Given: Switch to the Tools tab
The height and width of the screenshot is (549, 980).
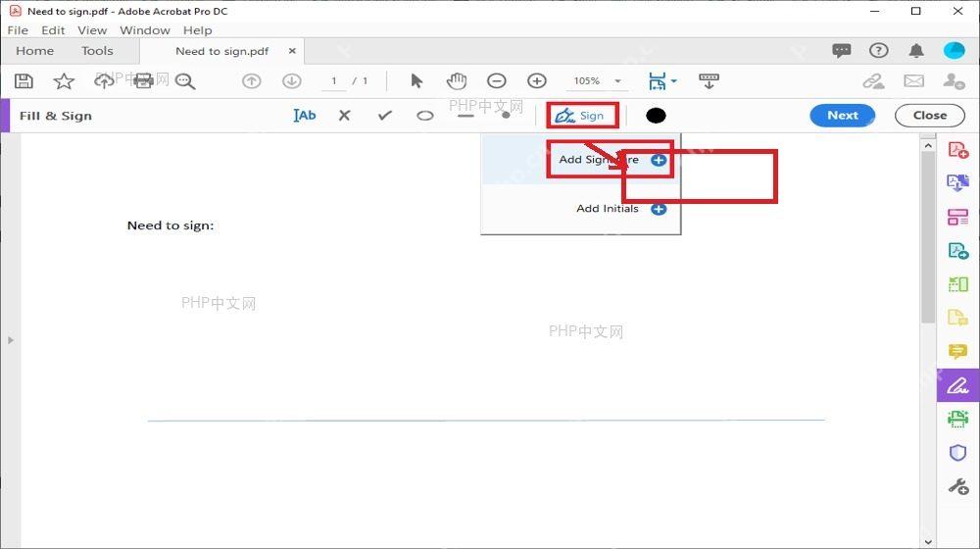Looking at the screenshot, I should pos(97,51).
